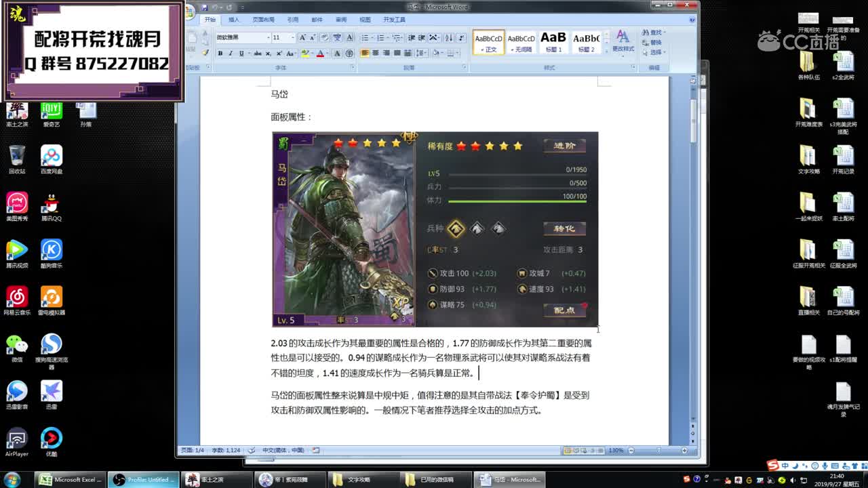Decrease font size with Shrink Font
The width and height of the screenshot is (868, 488).
click(313, 37)
